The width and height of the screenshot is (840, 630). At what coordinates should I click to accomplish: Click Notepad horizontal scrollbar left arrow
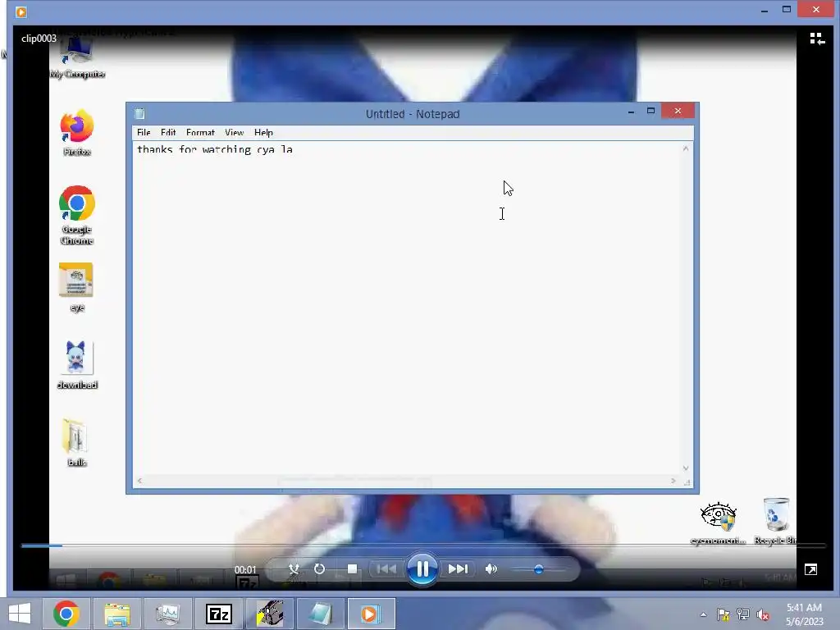click(139, 481)
